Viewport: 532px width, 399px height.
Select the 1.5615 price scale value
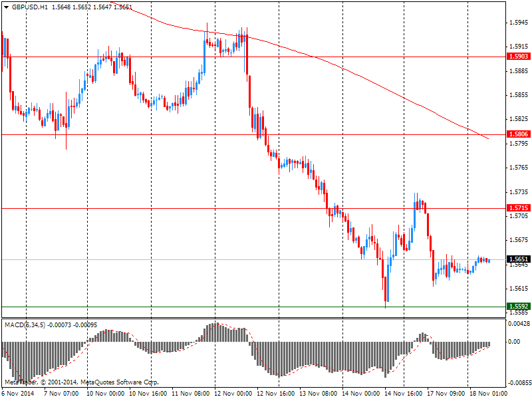point(519,289)
